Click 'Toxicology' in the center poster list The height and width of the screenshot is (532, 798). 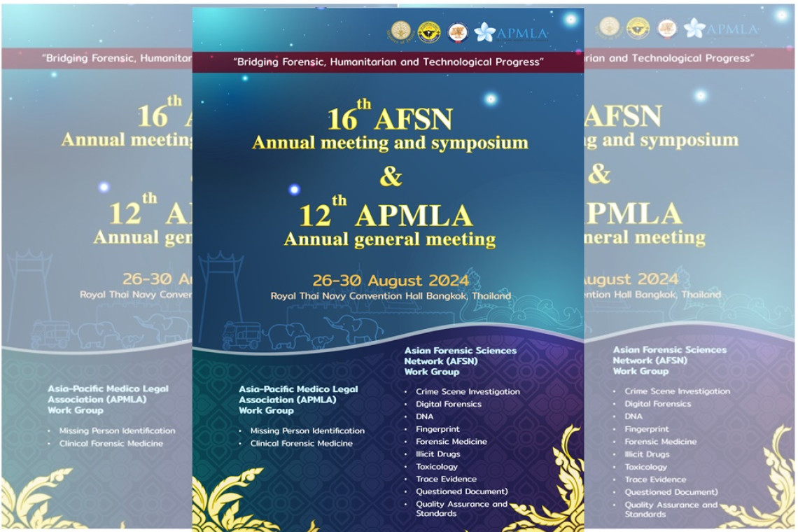436,466
